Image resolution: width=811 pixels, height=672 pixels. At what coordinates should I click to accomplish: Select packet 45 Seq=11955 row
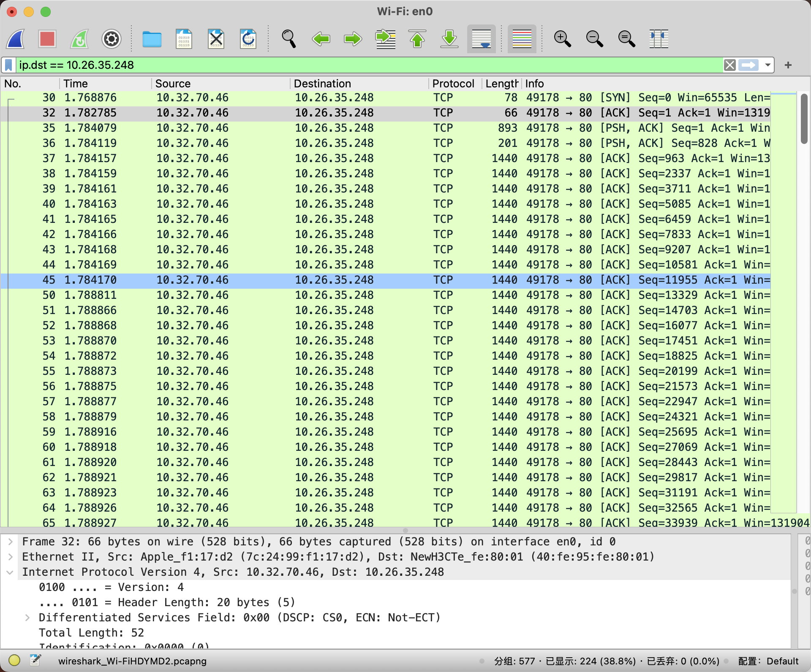point(385,280)
